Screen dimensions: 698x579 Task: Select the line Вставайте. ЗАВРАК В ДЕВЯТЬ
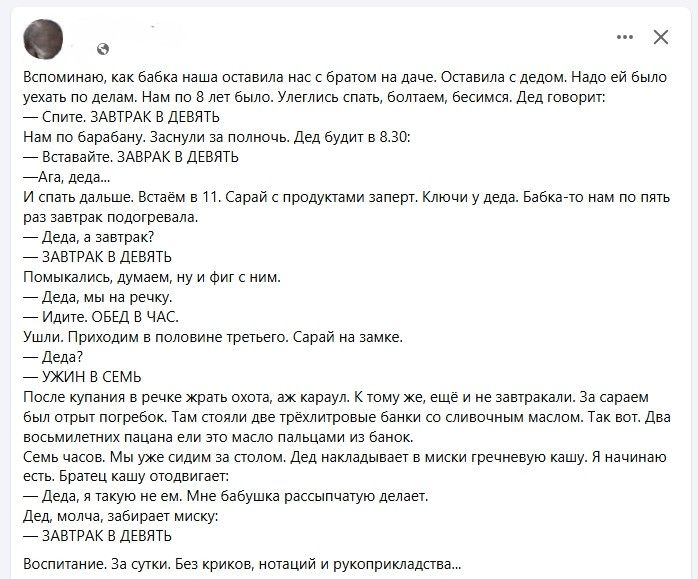coord(131,157)
